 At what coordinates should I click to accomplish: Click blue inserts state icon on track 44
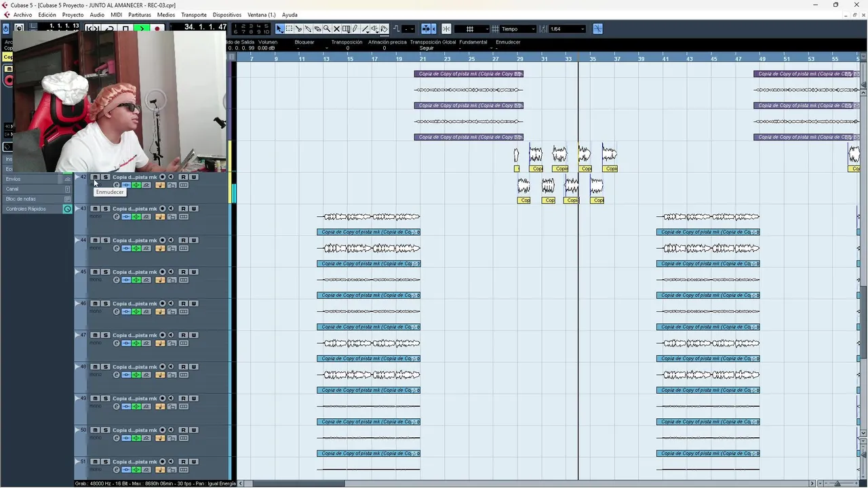[126, 248]
